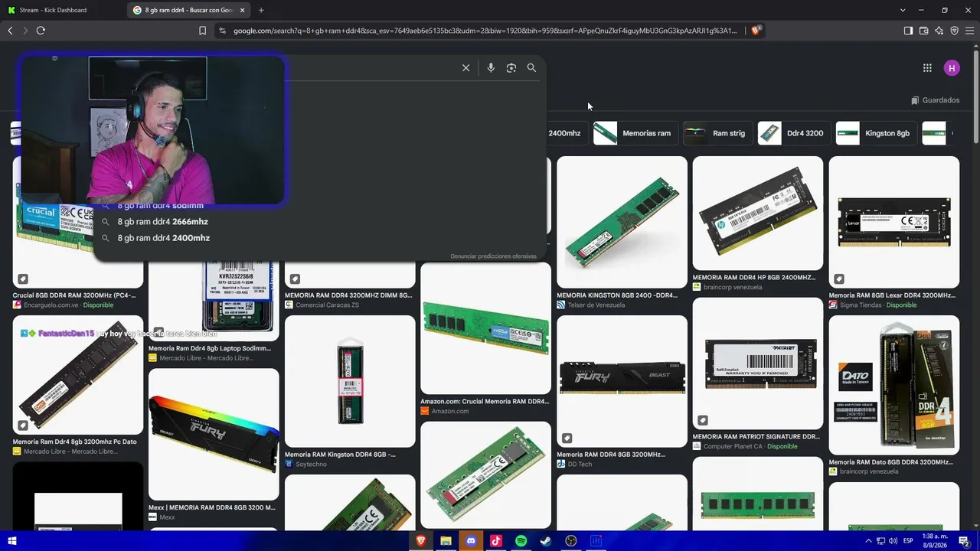The width and height of the screenshot is (980, 551).
Task: Show hidden system tray icons
Action: pos(868,541)
